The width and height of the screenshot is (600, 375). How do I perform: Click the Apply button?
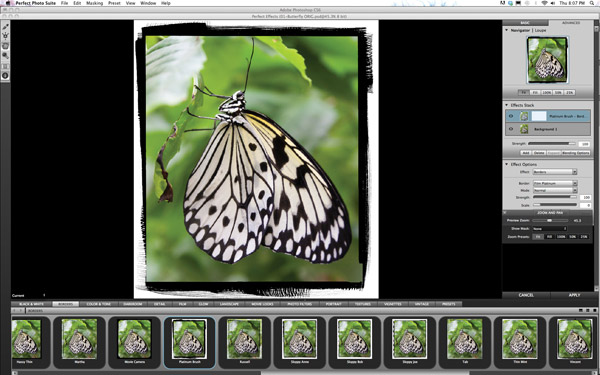pyautogui.click(x=574, y=295)
